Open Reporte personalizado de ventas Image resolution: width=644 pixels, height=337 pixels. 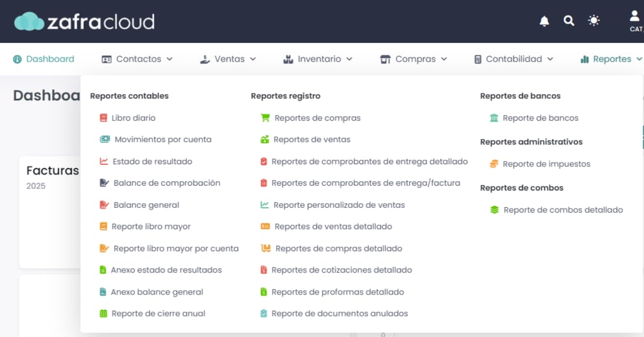pos(340,205)
